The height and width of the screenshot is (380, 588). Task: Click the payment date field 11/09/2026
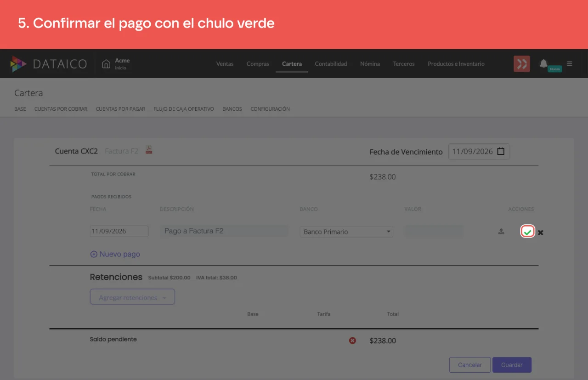click(119, 231)
